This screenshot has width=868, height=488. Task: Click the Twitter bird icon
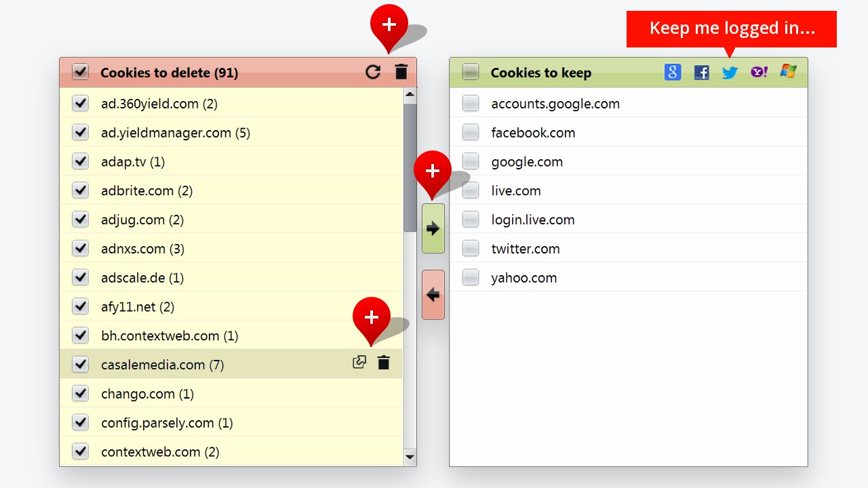pyautogui.click(x=730, y=73)
